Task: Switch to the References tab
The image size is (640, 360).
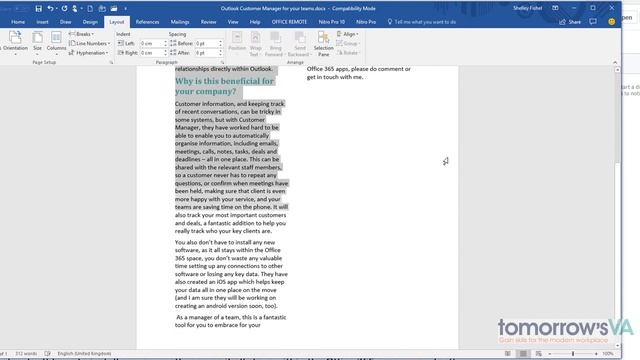Action: tap(147, 22)
